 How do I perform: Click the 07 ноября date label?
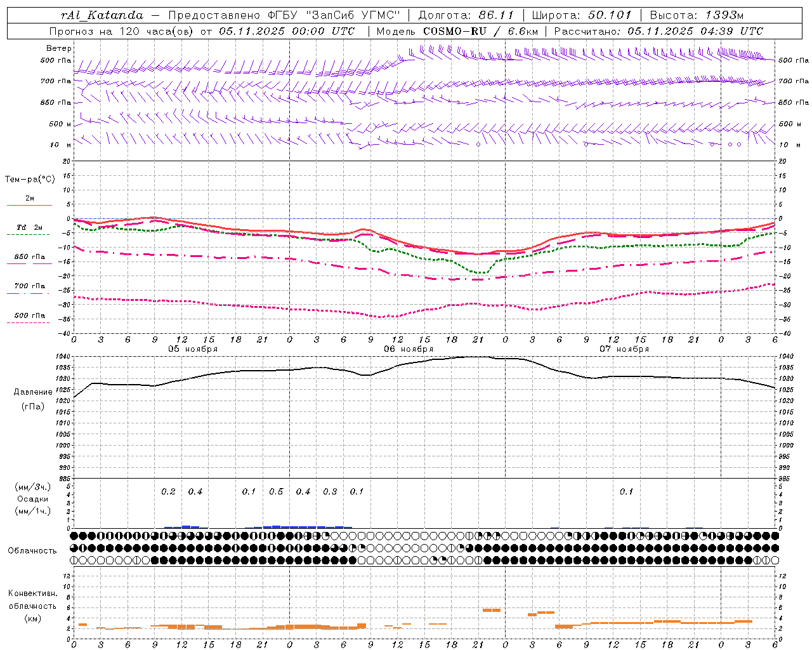[624, 349]
